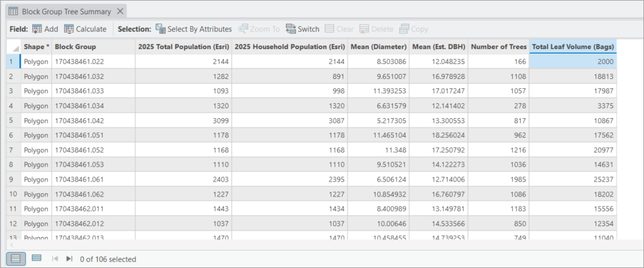
Task: Click the Mean (Diameter) column header
Action: click(377, 47)
